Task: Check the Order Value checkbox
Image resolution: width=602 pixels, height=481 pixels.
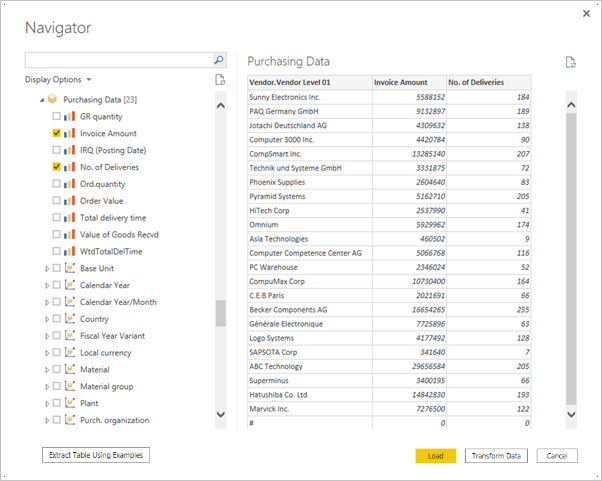Action: coord(56,200)
